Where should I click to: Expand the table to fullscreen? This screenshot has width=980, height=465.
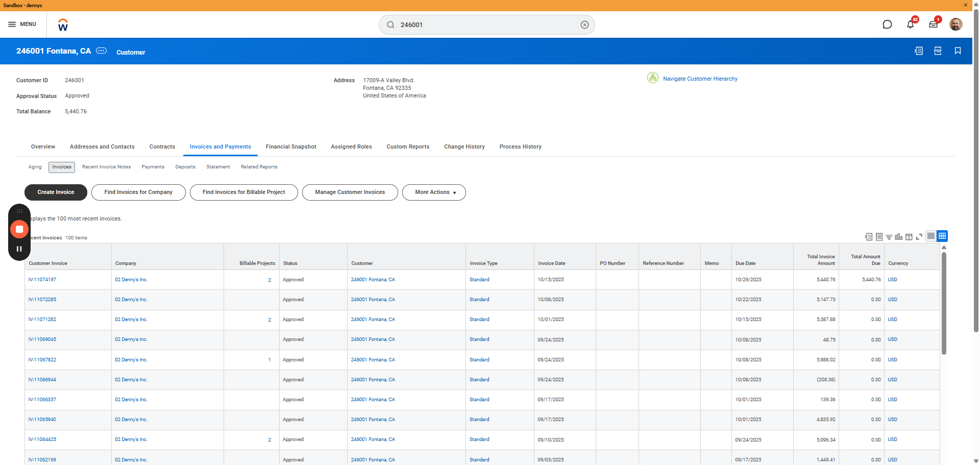pos(919,237)
